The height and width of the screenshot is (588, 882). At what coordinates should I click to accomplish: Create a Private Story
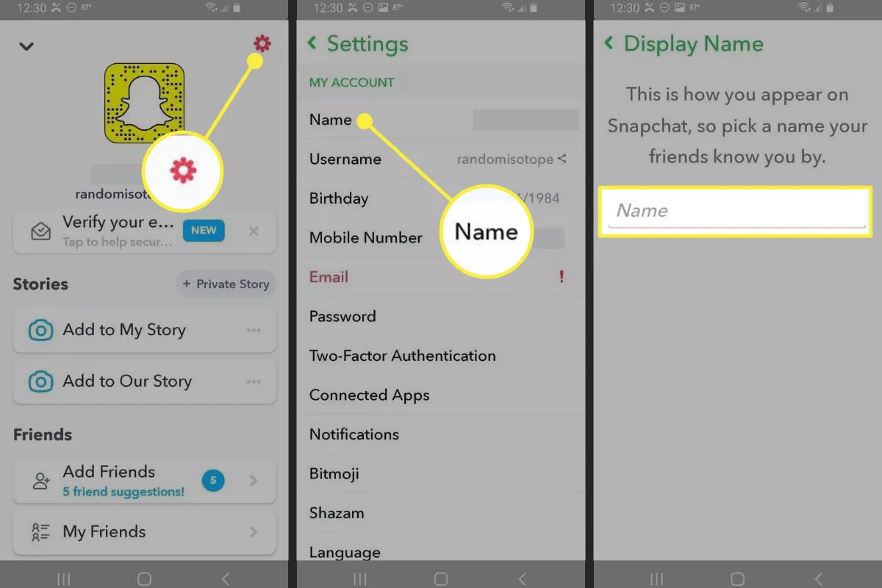(x=226, y=284)
